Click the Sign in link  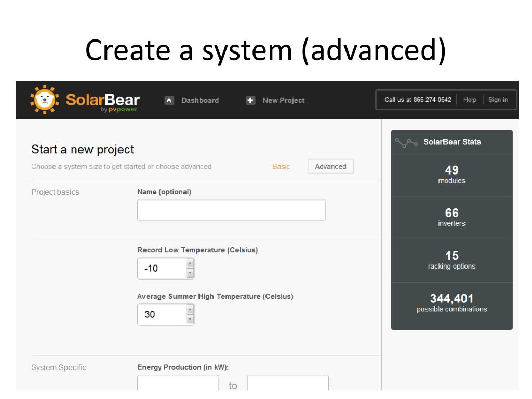pos(498,100)
